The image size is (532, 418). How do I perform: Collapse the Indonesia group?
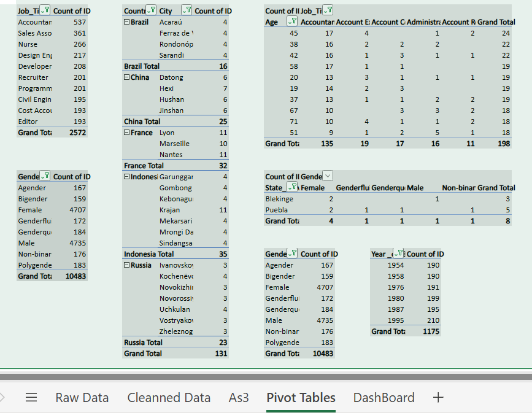(x=126, y=176)
